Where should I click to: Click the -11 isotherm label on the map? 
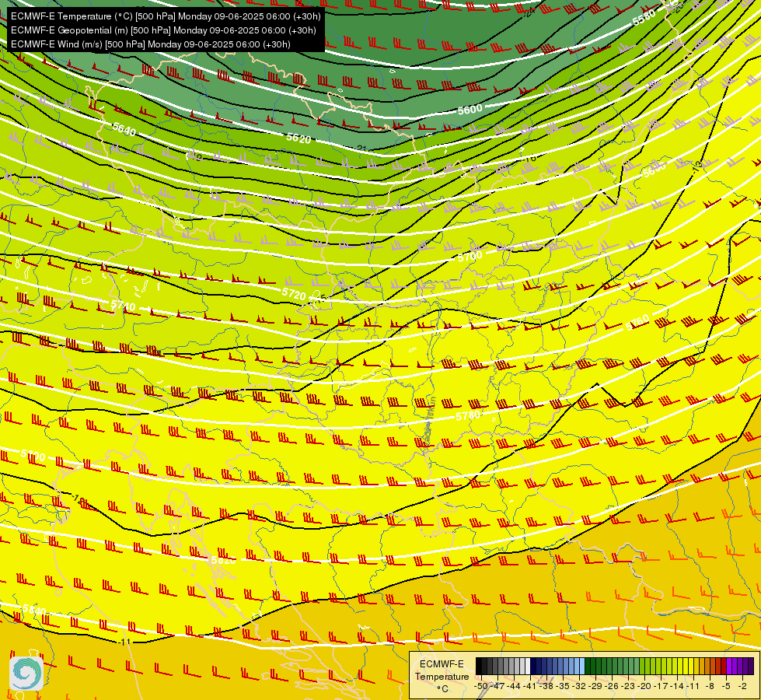coord(124,642)
